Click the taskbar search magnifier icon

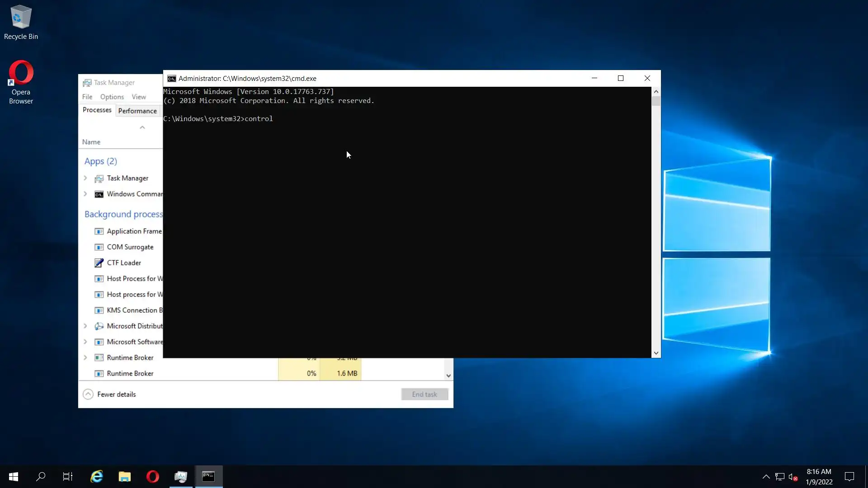point(41,476)
